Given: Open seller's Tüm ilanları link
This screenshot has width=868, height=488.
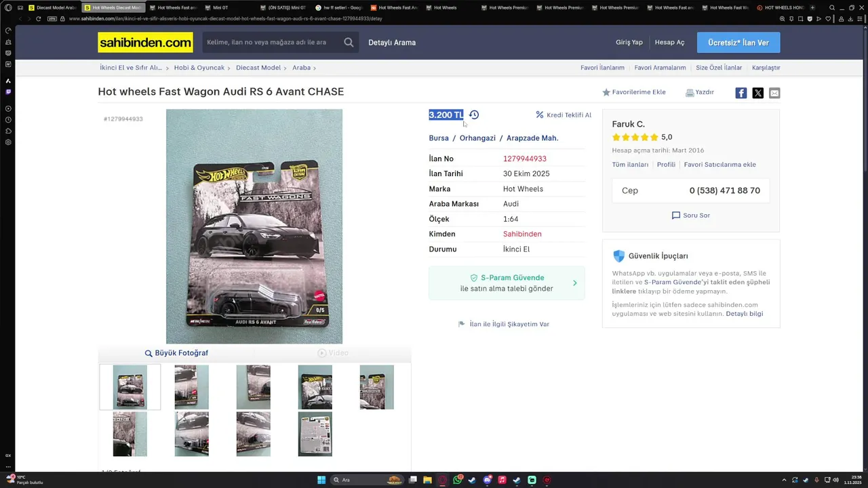Looking at the screenshot, I should point(630,165).
